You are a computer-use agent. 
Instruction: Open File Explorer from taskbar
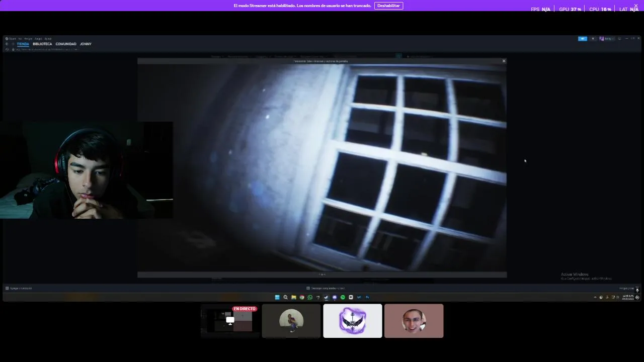click(294, 297)
